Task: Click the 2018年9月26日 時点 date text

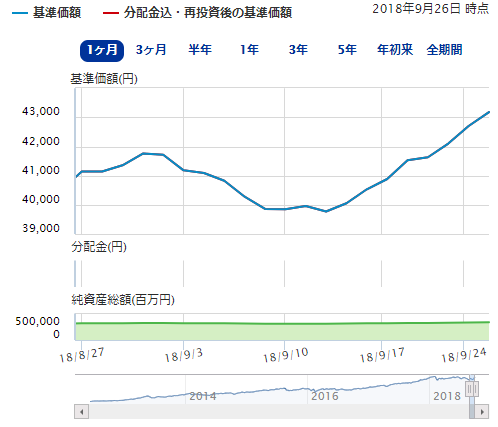Action: point(431,9)
